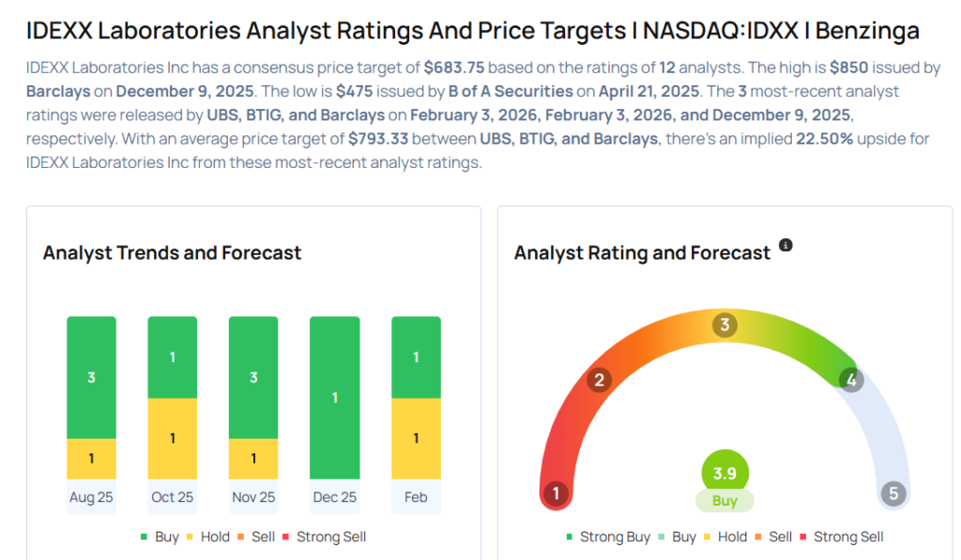Click the gauge marker numbered 1
Screen dimensions: 961x560
point(557,493)
